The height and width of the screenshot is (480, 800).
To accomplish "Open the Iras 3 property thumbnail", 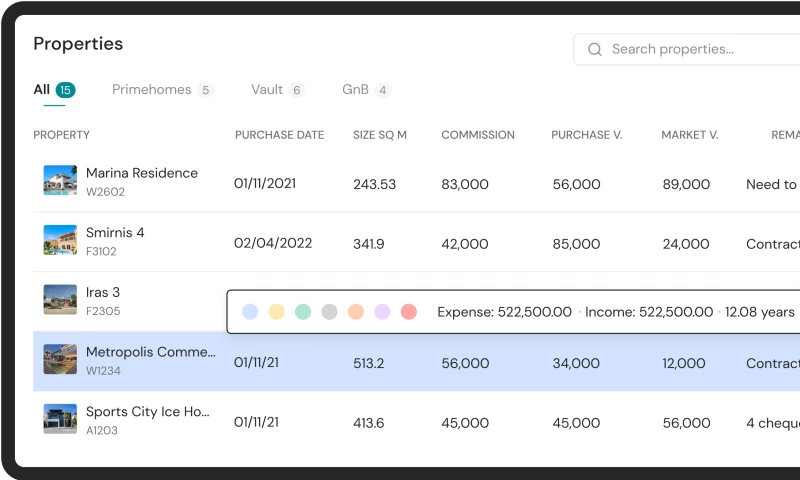I will [x=60, y=300].
